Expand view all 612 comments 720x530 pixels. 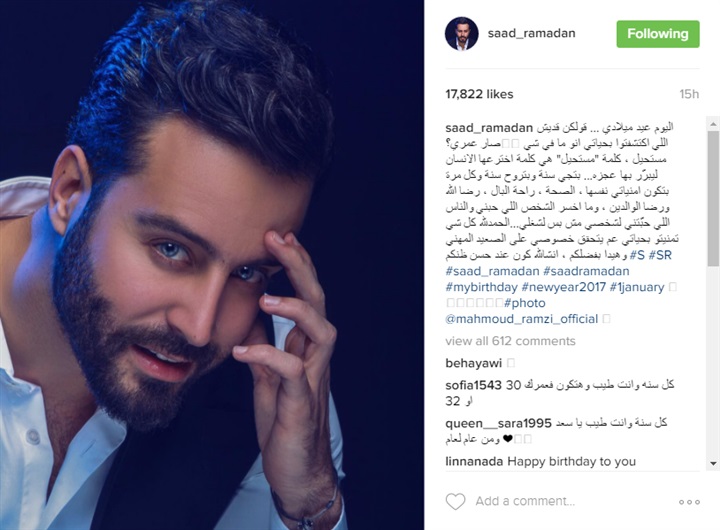(510, 341)
